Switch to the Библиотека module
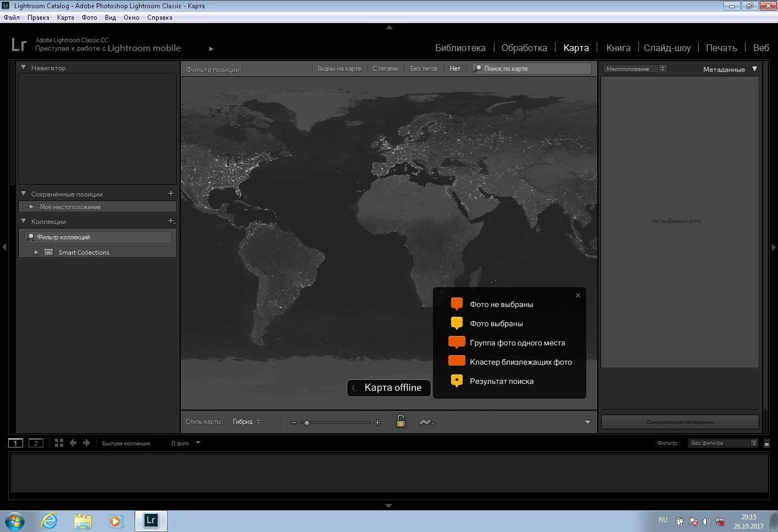Image resolution: width=778 pixels, height=532 pixels. coord(460,48)
